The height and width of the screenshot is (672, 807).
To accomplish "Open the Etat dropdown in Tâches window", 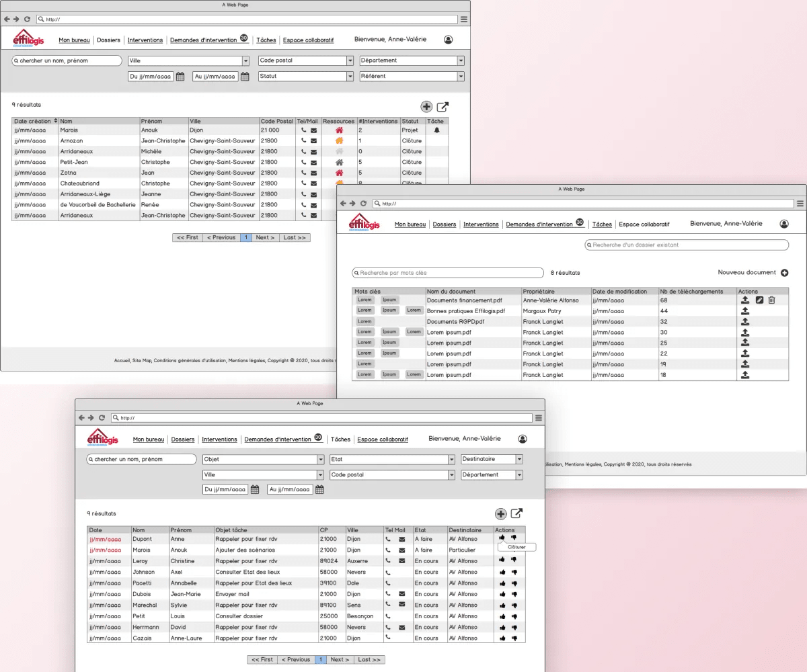I will (x=393, y=460).
